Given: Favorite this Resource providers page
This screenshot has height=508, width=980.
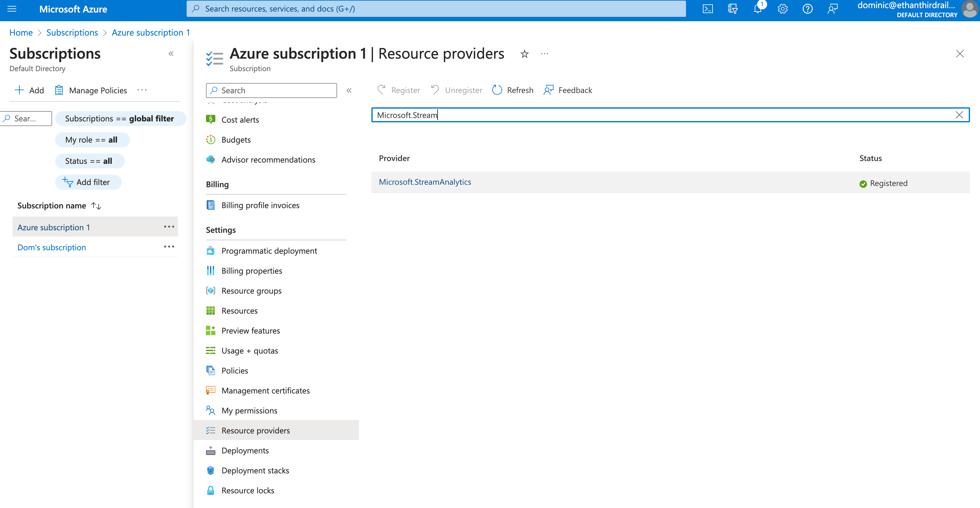Looking at the screenshot, I should (524, 54).
